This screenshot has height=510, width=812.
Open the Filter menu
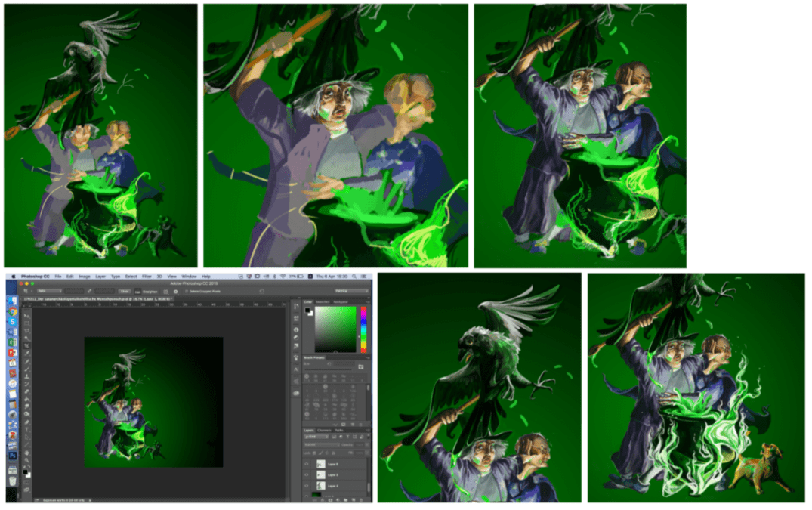(x=147, y=277)
